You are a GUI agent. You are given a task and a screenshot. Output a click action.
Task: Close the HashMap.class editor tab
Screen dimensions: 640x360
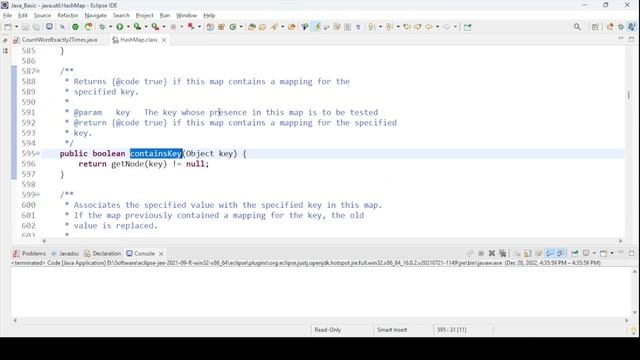point(164,40)
